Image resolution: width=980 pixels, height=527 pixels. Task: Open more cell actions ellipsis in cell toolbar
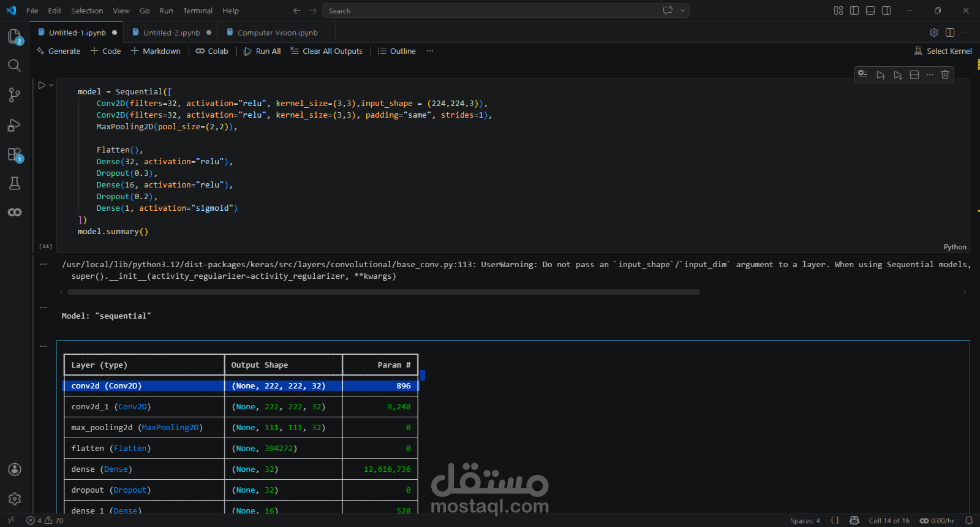(930, 75)
